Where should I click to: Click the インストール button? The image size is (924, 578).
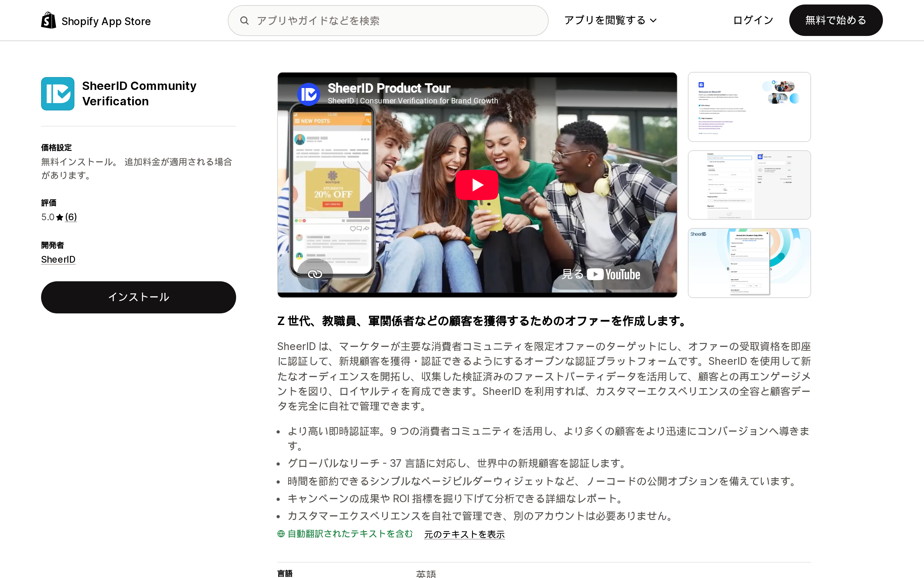pos(138,297)
